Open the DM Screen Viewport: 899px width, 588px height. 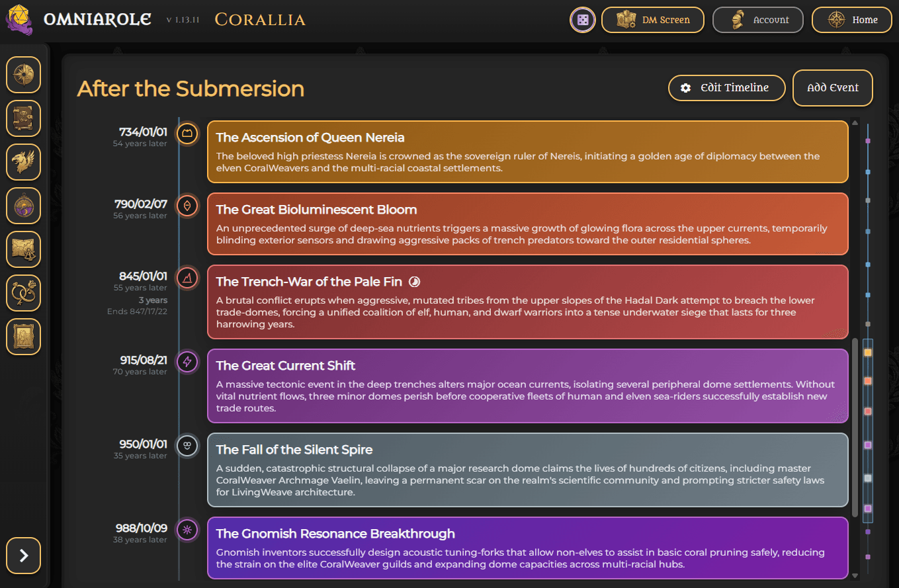coord(653,20)
